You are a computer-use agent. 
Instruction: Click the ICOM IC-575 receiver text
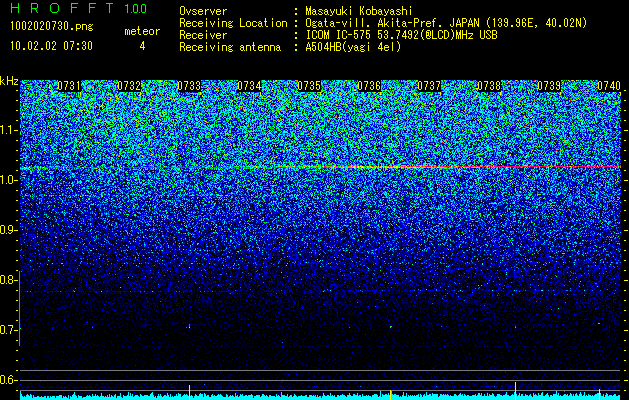pyautogui.click(x=401, y=35)
